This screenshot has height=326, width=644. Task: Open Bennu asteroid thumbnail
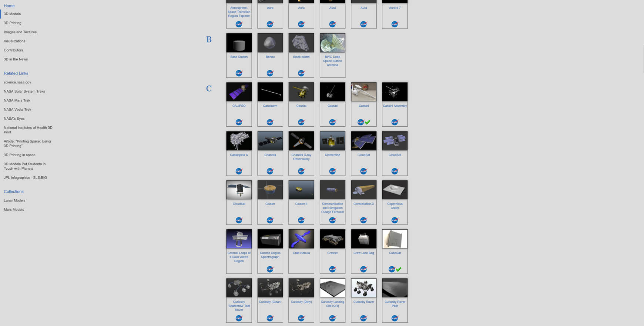point(270,43)
